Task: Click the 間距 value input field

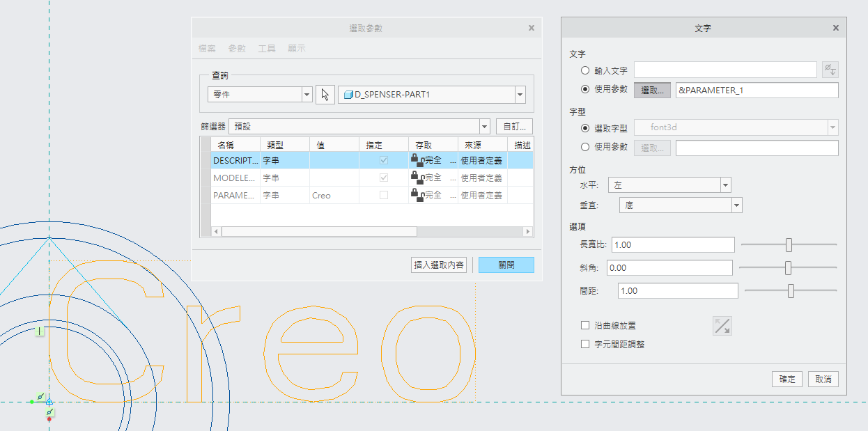Action: tap(677, 291)
